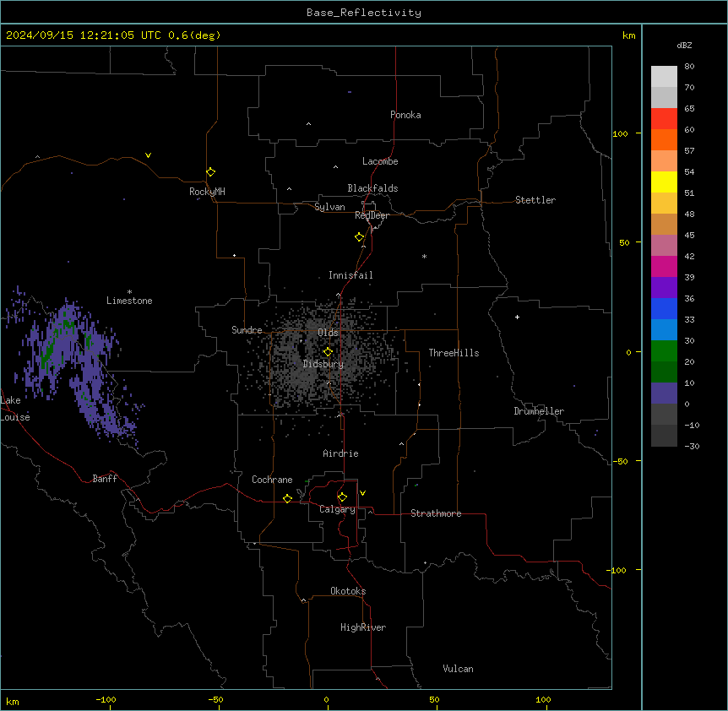Click the light gray 80-70 dBZ legend swatch
Image resolution: width=728 pixels, height=711 pixels.
[664, 77]
